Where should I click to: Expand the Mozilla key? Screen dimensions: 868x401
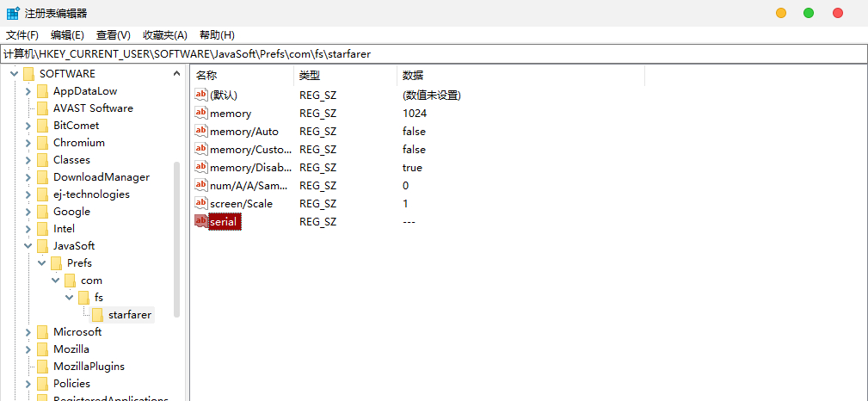pos(28,349)
